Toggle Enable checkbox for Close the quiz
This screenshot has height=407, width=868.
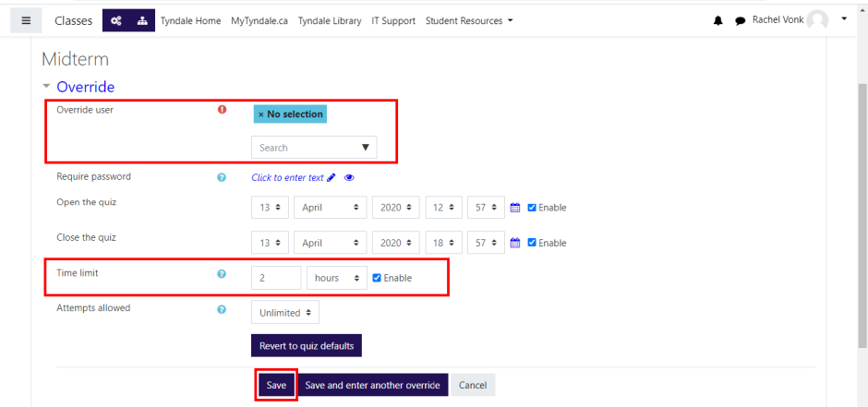pos(532,243)
